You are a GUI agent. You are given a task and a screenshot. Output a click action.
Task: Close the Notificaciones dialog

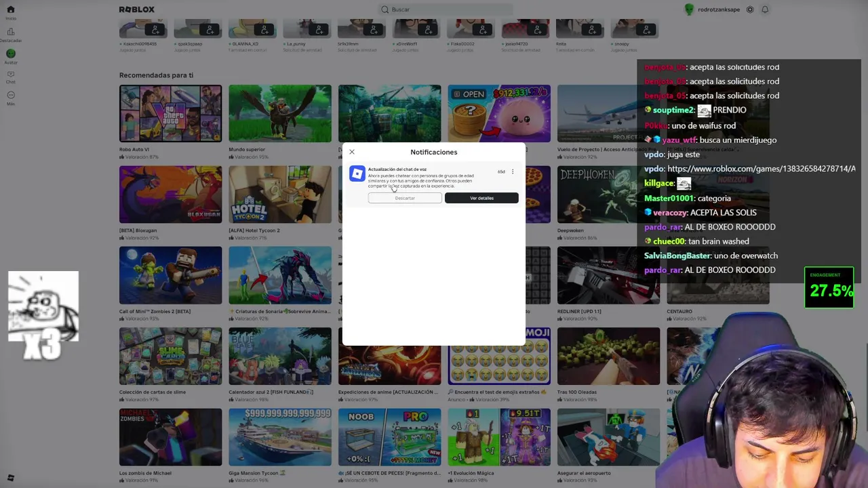pos(352,152)
